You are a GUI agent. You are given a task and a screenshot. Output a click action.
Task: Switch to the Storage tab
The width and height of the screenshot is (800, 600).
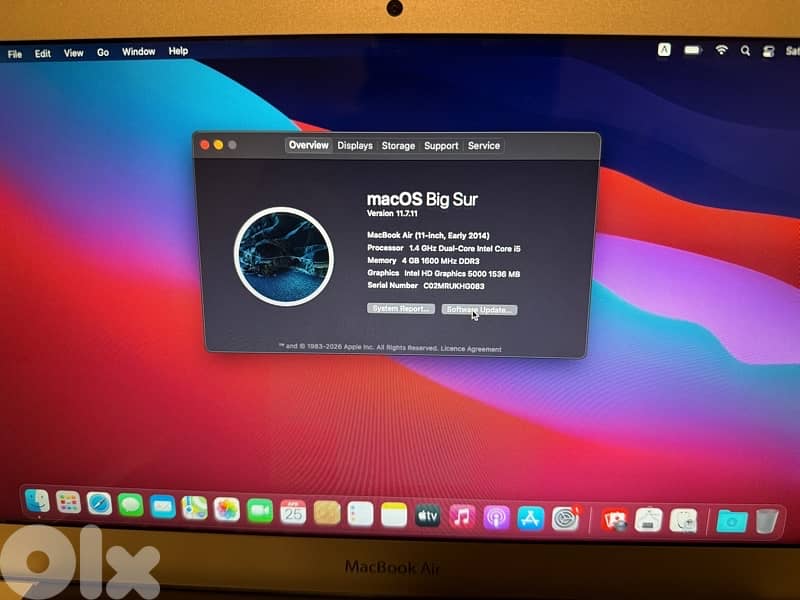point(398,146)
